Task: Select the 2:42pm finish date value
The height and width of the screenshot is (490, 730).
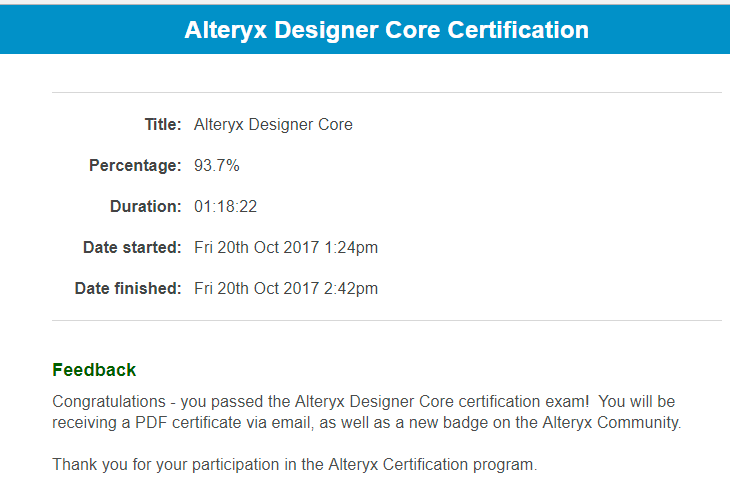Action: click(x=285, y=288)
